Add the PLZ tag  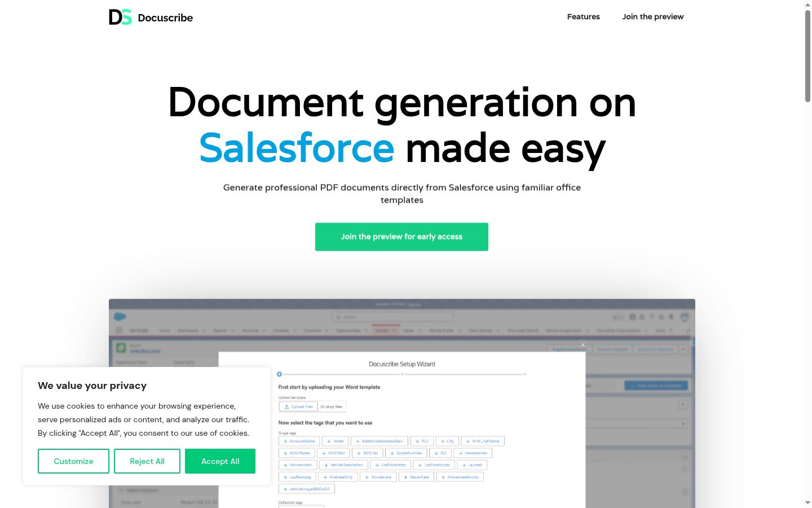pos(422,441)
